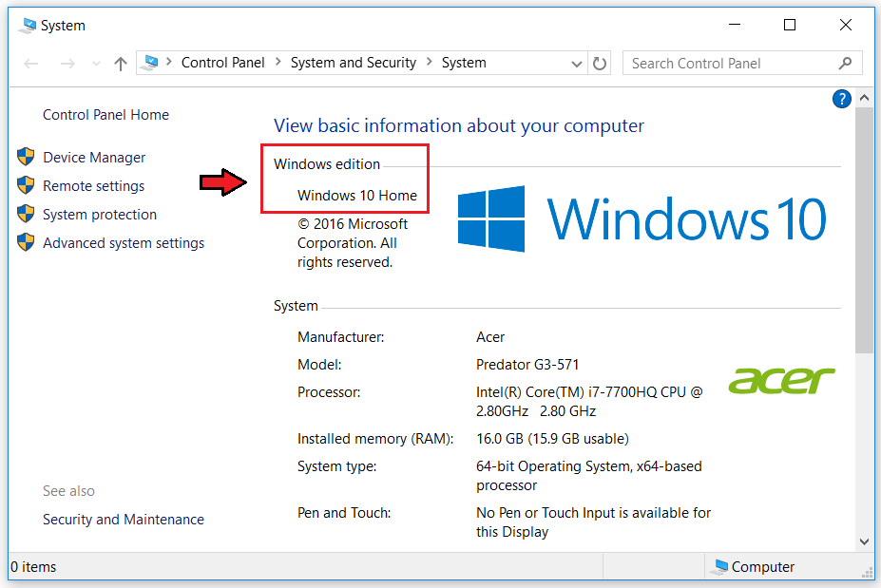Open the recent locations chevron near Back button
881x588 pixels.
96,63
